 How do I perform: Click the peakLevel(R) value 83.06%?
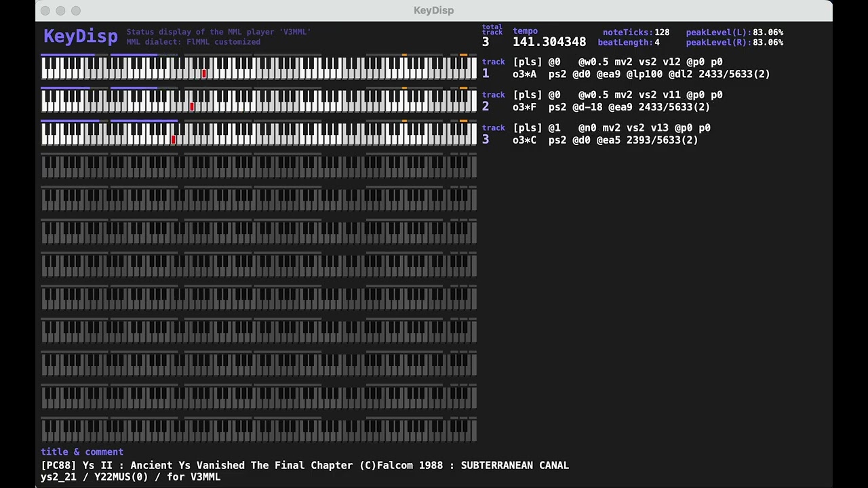768,42
